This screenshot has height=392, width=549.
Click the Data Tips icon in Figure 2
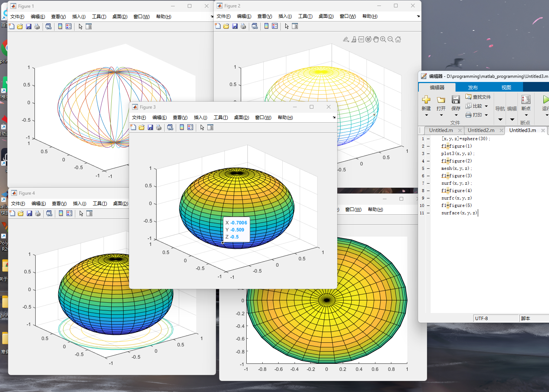(361, 39)
